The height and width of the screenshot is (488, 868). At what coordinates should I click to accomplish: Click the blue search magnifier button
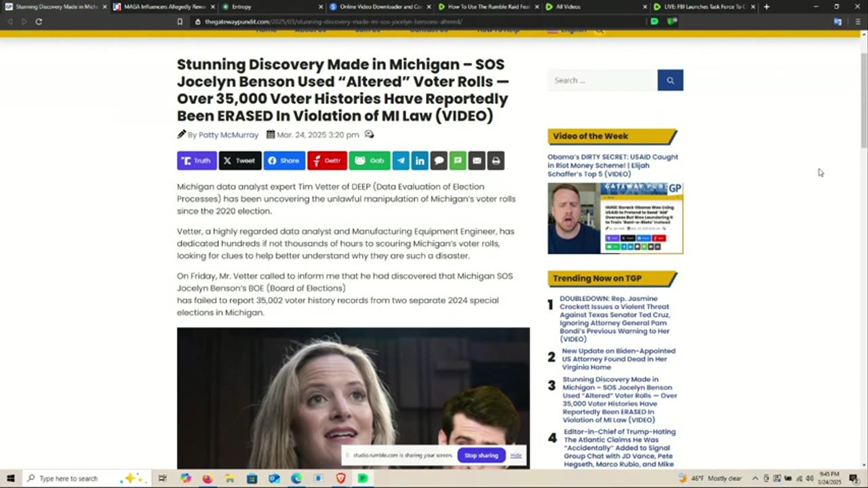pos(670,80)
